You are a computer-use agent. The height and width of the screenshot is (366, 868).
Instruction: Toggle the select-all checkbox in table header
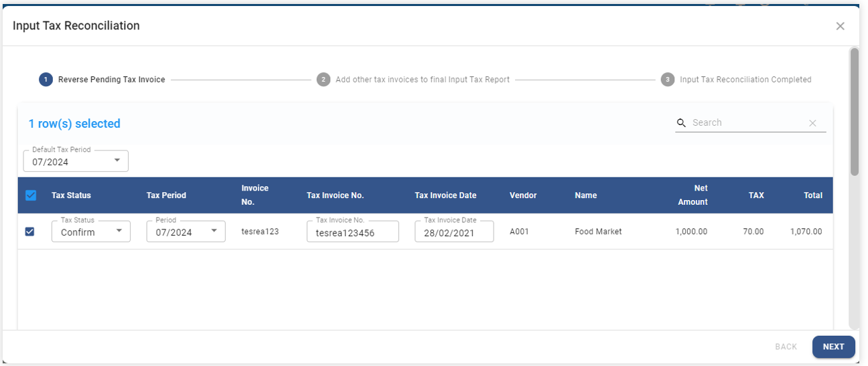30,195
